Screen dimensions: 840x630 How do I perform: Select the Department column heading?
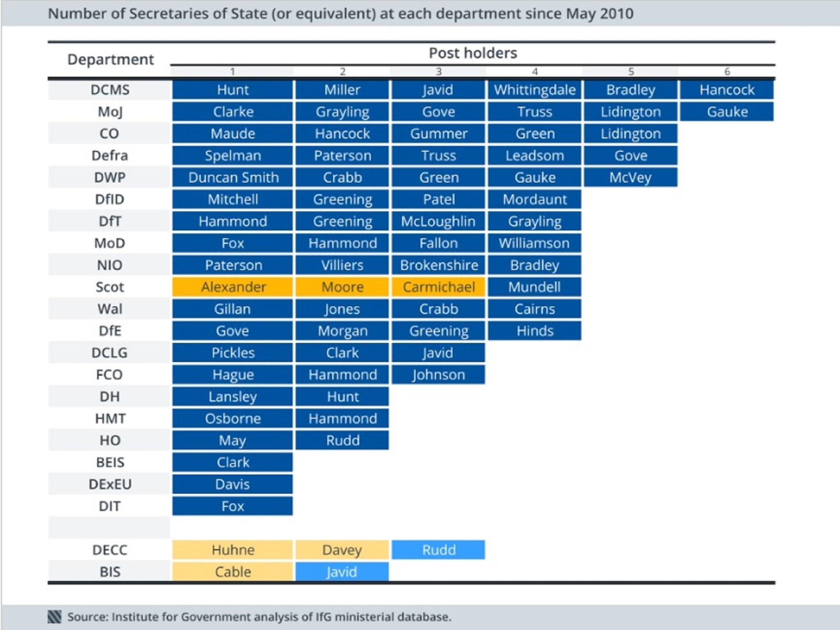click(x=110, y=59)
